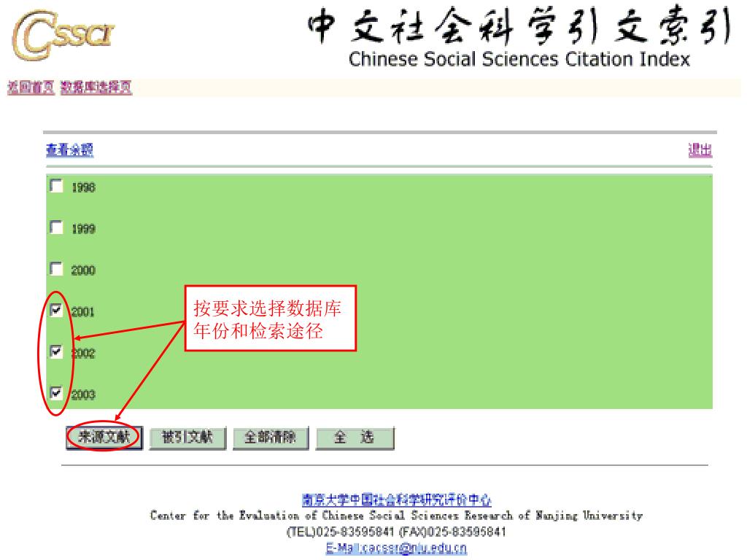Click the Center for the Evaluation text line
747x560 pixels.
click(x=396, y=516)
